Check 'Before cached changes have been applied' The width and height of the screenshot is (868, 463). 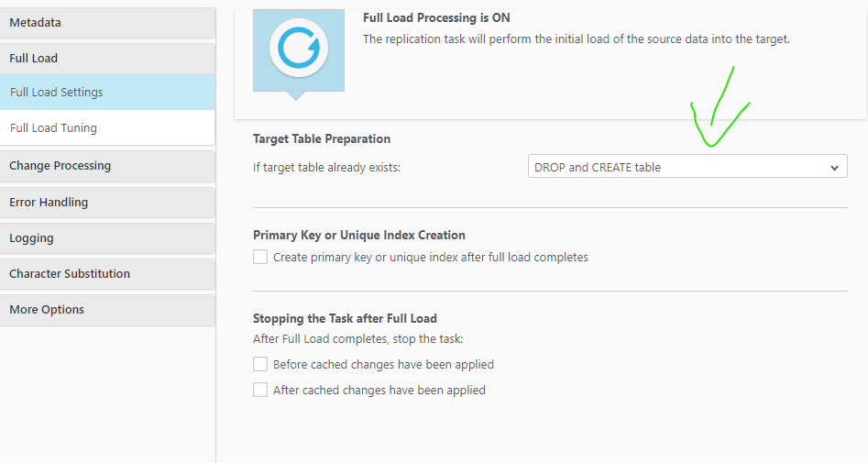(260, 365)
